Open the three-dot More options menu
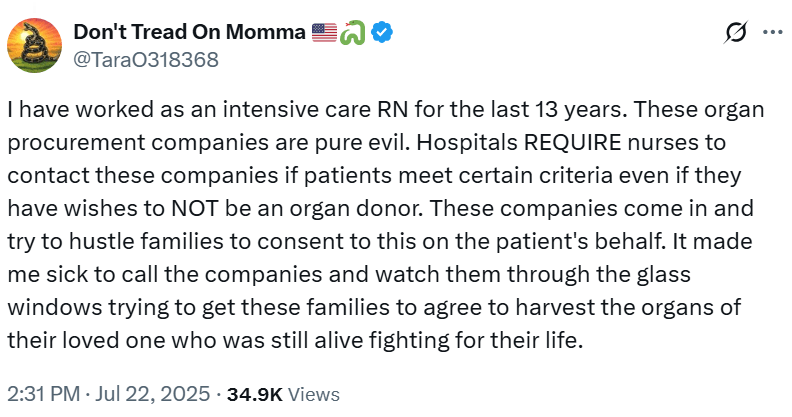792x417 pixels. pyautogui.click(x=772, y=32)
